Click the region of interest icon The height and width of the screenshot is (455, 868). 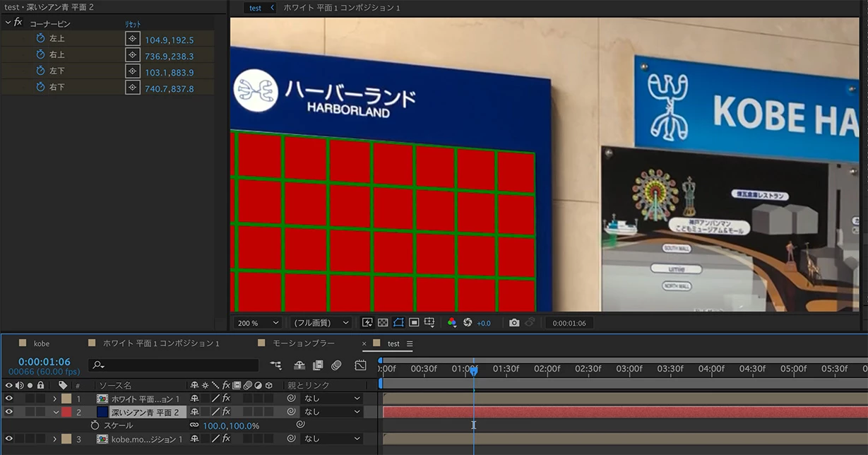click(414, 322)
